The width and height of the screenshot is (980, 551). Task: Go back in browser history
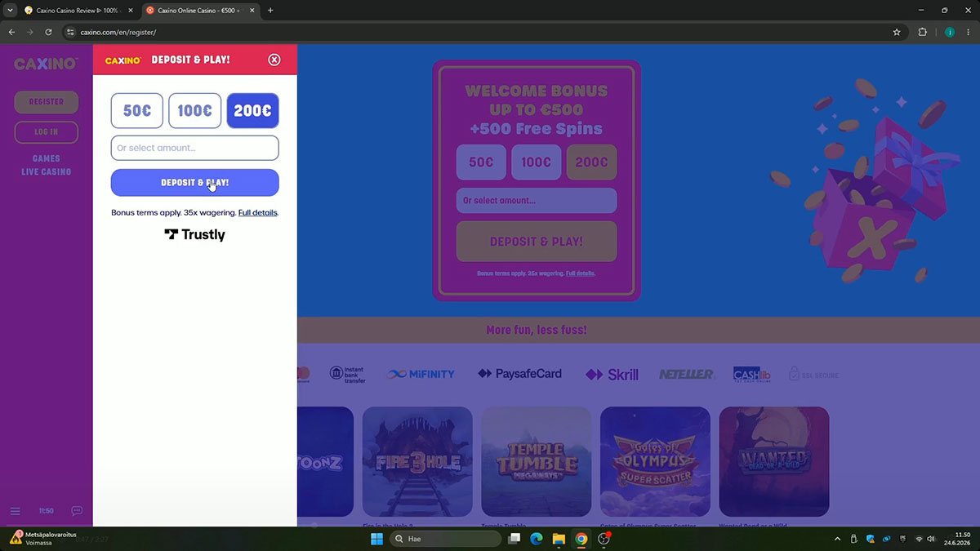coord(11,32)
